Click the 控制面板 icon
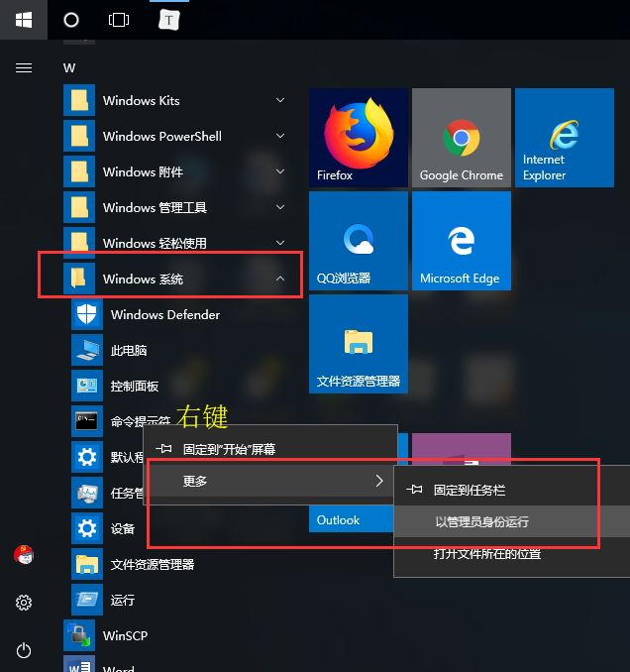Screen dimensions: 630x672 (87, 386)
